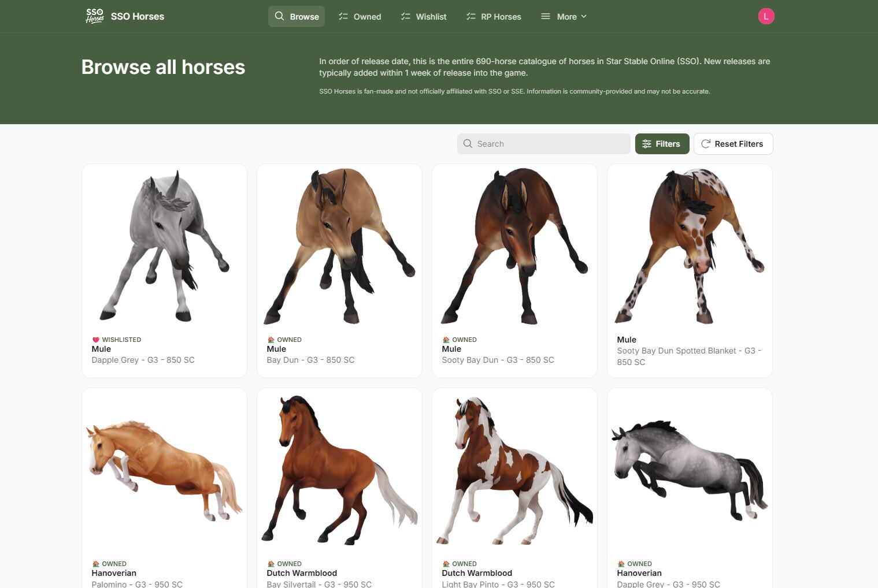Focus the Search input field
The height and width of the screenshot is (588, 878).
tap(543, 144)
